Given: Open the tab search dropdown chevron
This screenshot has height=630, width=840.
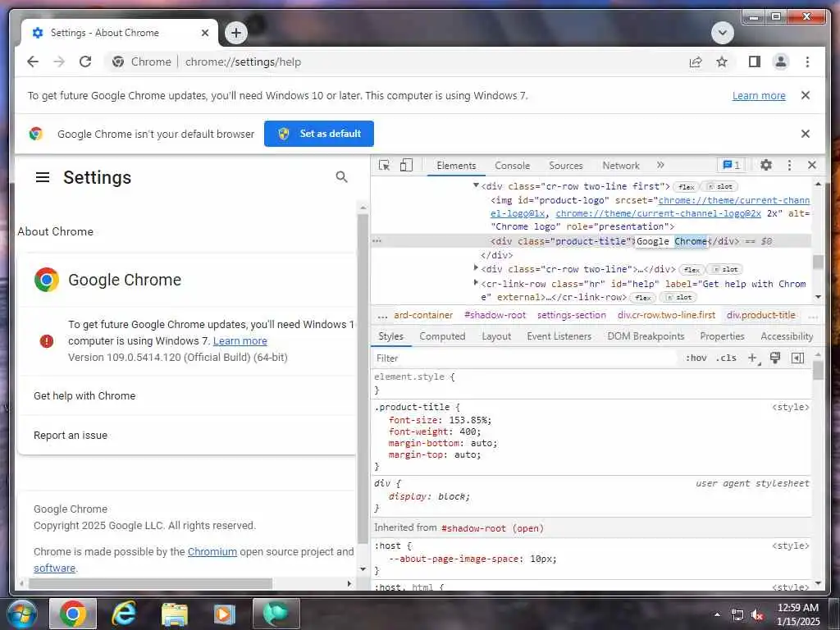Looking at the screenshot, I should [x=722, y=33].
